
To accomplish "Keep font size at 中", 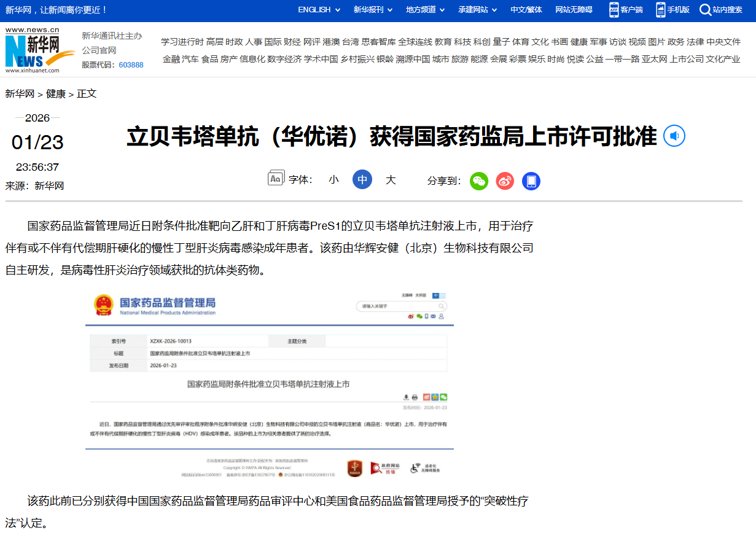I will [362, 179].
